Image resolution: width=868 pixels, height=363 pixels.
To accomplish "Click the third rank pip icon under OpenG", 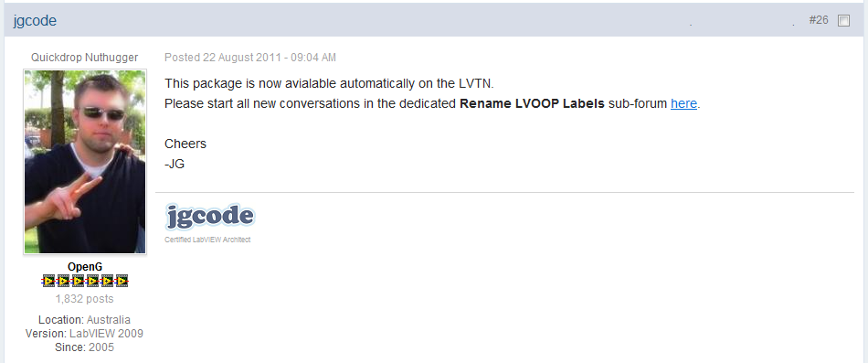I will pyautogui.click(x=78, y=281).
